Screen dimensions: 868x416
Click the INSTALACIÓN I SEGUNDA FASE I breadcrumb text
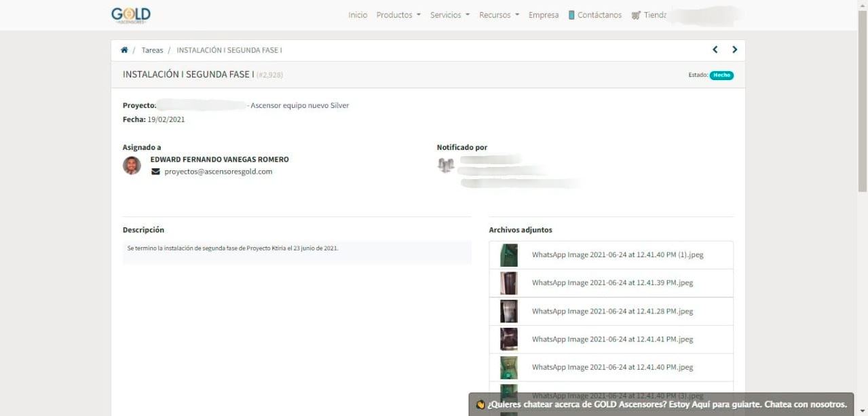[x=229, y=50]
